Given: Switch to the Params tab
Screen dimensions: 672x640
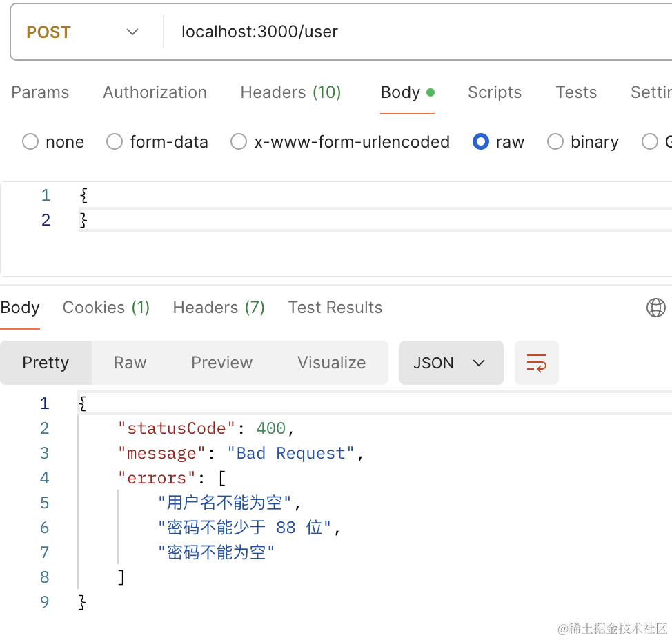Looking at the screenshot, I should click(x=40, y=92).
